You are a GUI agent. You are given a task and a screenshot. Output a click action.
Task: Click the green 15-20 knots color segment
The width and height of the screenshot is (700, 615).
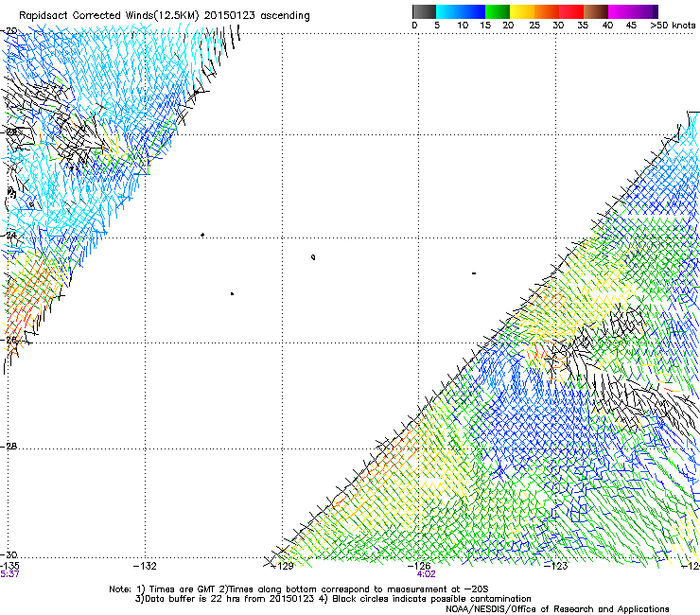coord(498,11)
